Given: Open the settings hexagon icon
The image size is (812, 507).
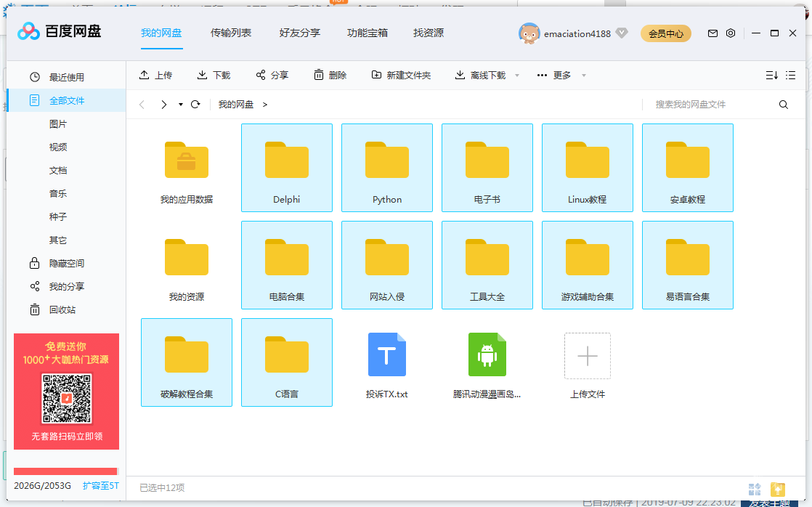Looking at the screenshot, I should coord(731,33).
